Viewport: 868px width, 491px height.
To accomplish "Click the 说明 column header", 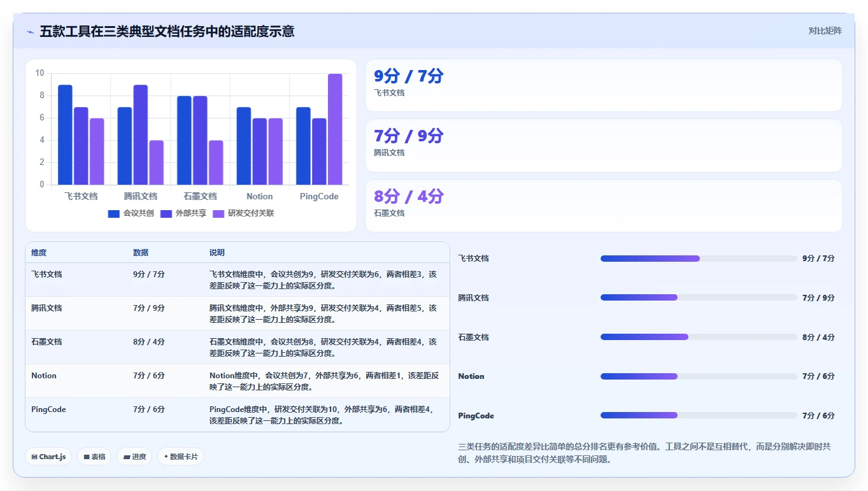I will (x=217, y=253).
